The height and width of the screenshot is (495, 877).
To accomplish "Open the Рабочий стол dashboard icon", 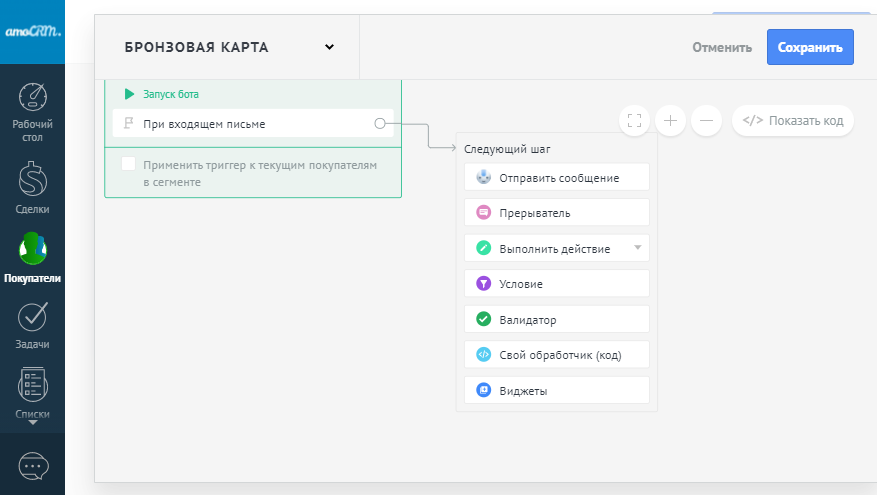I will coord(33,97).
